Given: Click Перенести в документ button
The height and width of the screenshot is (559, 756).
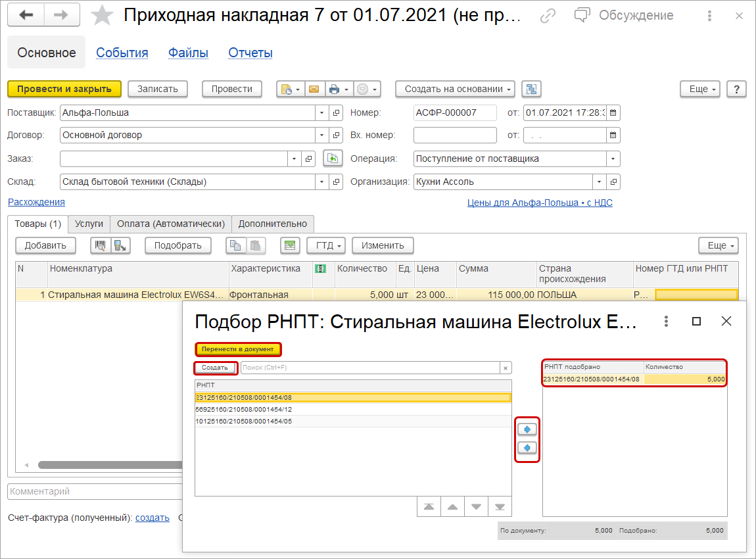Looking at the screenshot, I should click(238, 349).
